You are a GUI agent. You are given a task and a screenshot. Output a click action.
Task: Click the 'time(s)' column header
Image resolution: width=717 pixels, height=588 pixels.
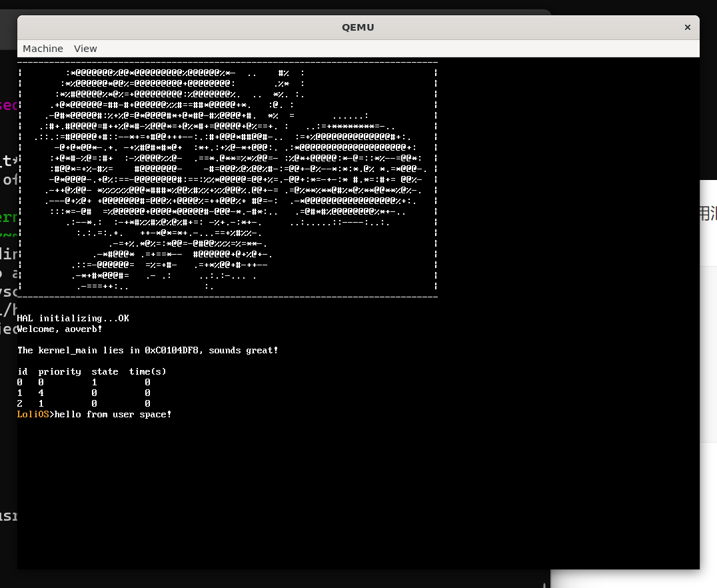coord(147,372)
